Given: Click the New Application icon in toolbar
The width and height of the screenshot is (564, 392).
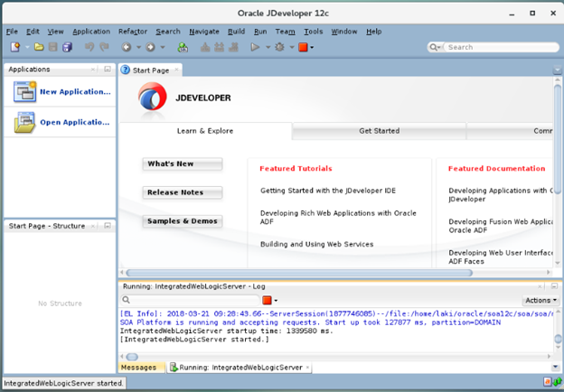Looking at the screenshot, I should tap(14, 47).
